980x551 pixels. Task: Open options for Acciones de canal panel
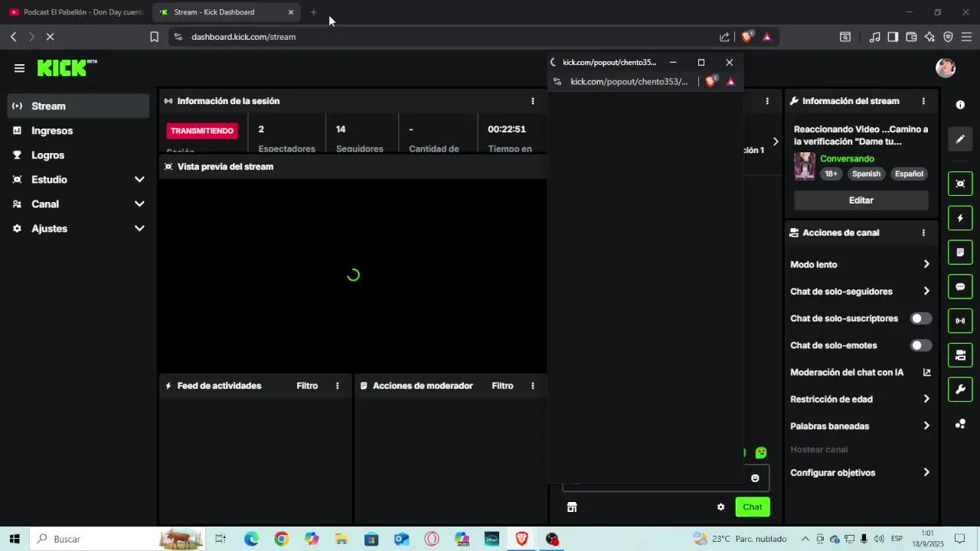(923, 233)
